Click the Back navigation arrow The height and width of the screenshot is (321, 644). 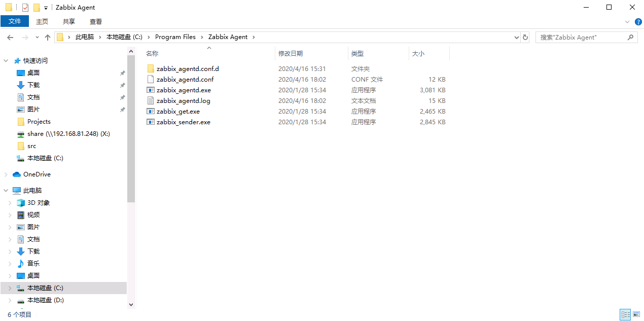tap(10, 38)
